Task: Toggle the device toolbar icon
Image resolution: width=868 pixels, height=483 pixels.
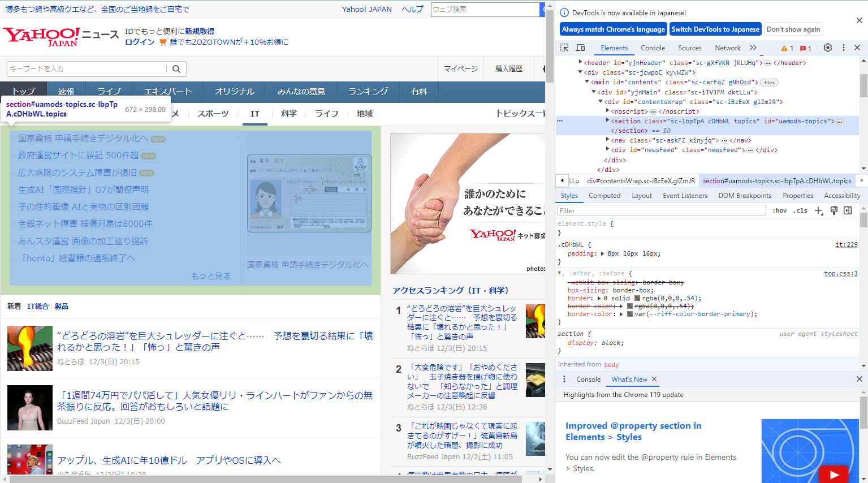Action: coord(580,48)
